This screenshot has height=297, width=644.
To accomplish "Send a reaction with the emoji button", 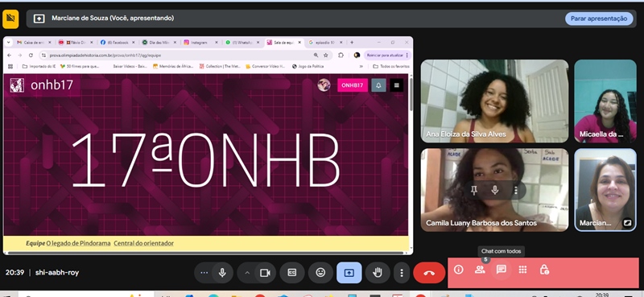I will coord(320,273).
